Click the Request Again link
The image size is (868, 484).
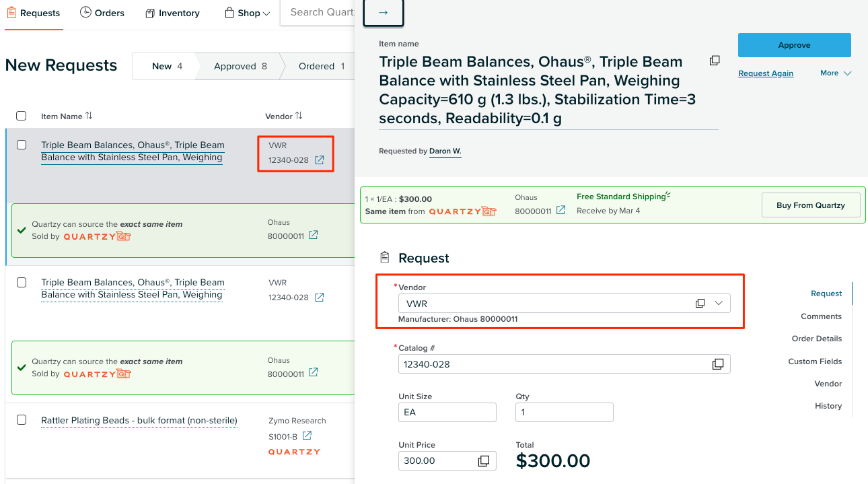point(766,73)
